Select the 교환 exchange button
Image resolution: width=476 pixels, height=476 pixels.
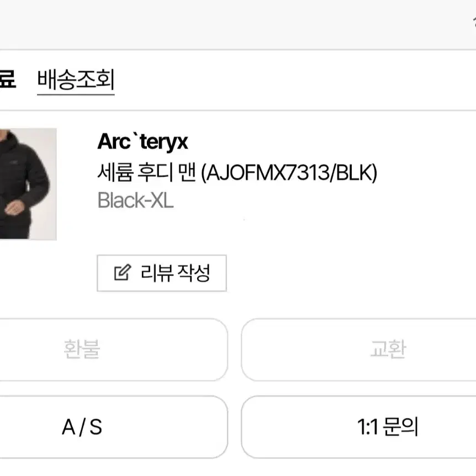coord(358,350)
